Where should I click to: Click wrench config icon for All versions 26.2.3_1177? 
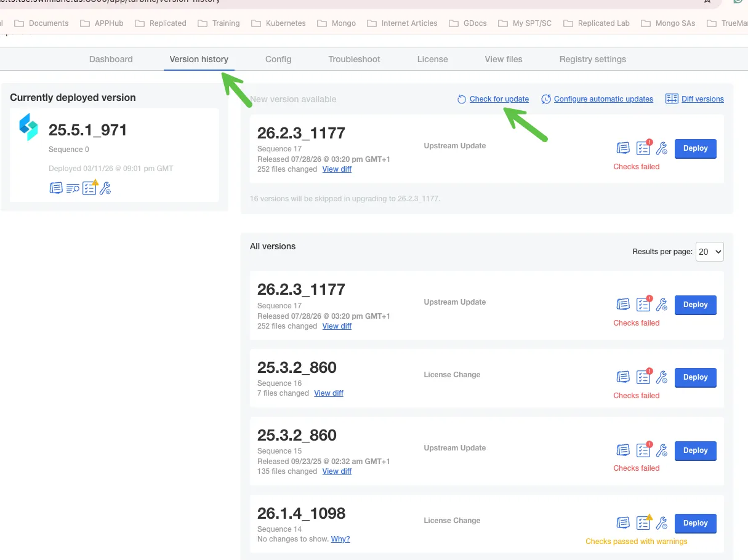point(662,305)
